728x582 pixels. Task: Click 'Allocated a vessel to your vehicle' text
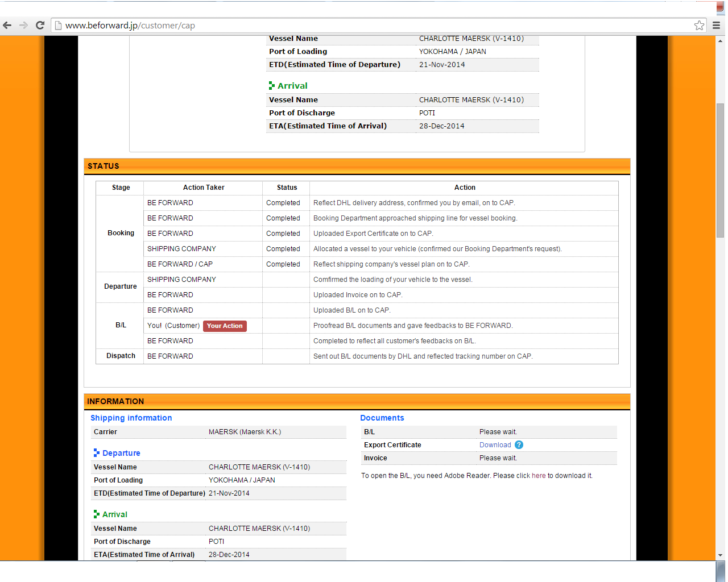coord(437,249)
